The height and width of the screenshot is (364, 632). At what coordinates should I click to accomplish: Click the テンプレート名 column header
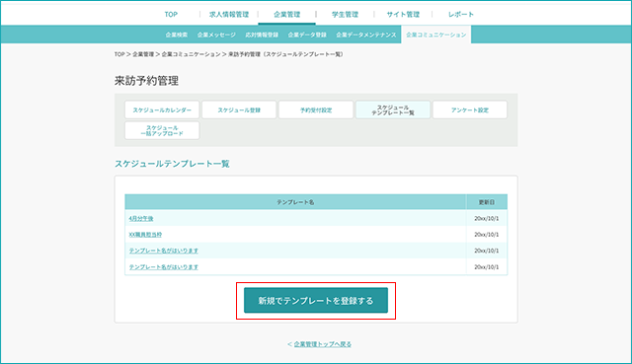(295, 202)
